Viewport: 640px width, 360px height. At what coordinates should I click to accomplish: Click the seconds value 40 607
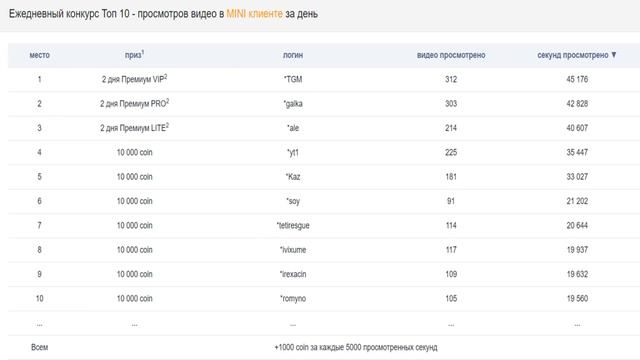(x=577, y=128)
